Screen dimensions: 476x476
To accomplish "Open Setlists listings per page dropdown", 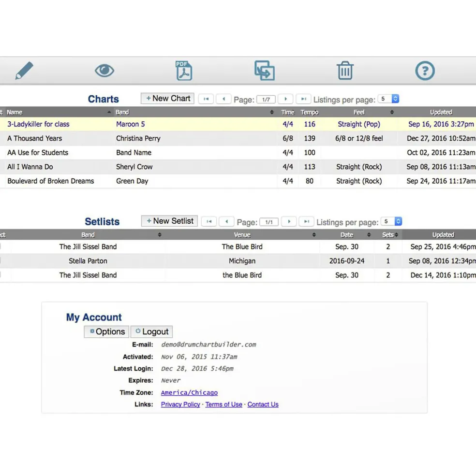I will (391, 222).
